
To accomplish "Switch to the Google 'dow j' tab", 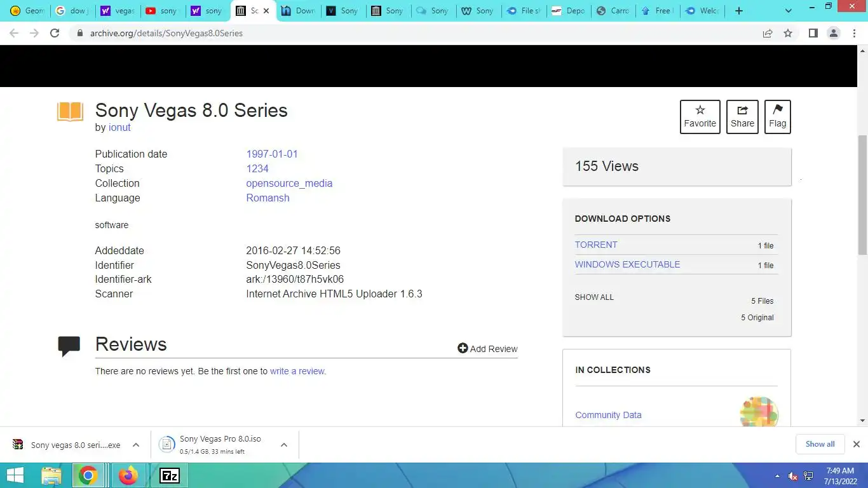I will pyautogui.click(x=71, y=11).
